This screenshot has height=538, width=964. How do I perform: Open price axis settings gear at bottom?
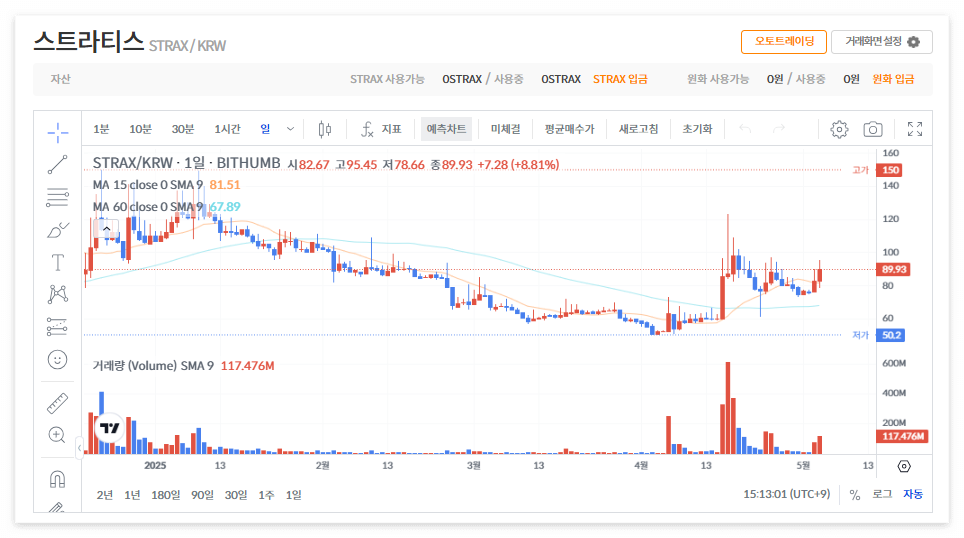[x=904, y=466]
